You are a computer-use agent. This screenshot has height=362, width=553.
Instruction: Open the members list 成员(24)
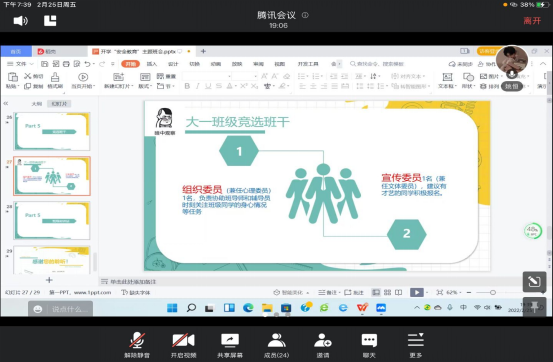(x=276, y=345)
